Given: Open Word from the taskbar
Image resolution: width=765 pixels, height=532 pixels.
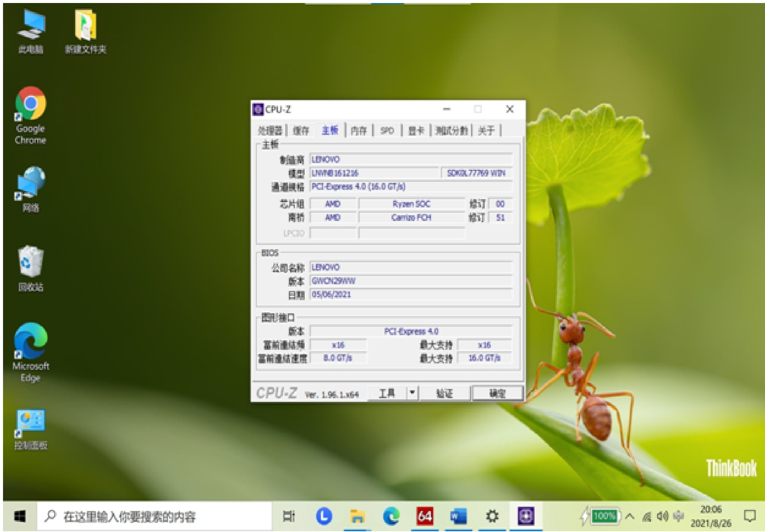Looking at the screenshot, I should 458,516.
